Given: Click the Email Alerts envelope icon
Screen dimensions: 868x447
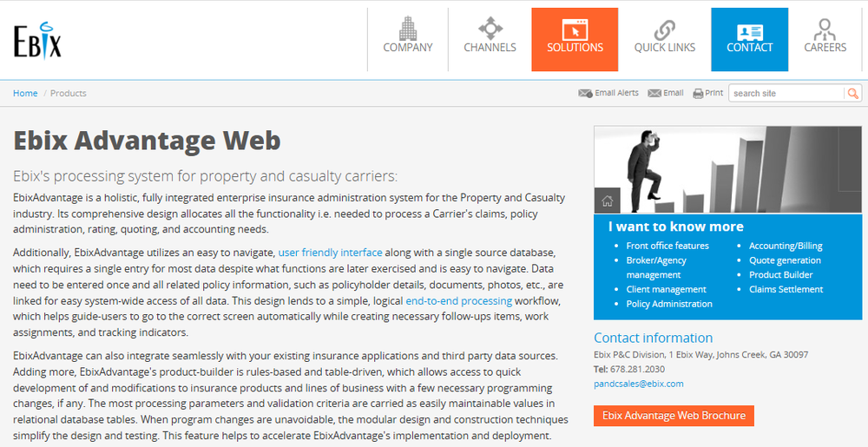Looking at the screenshot, I should [x=585, y=93].
